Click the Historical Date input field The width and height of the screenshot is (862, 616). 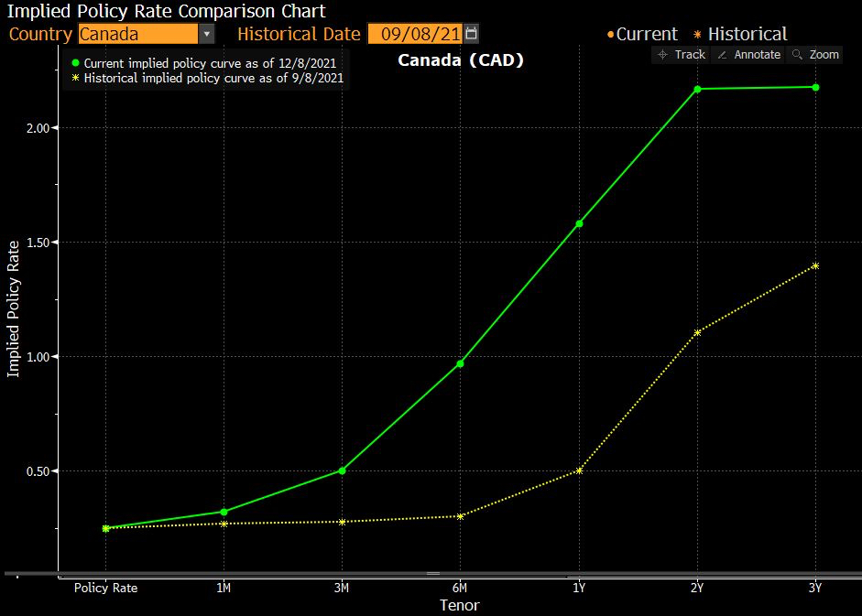pos(415,34)
